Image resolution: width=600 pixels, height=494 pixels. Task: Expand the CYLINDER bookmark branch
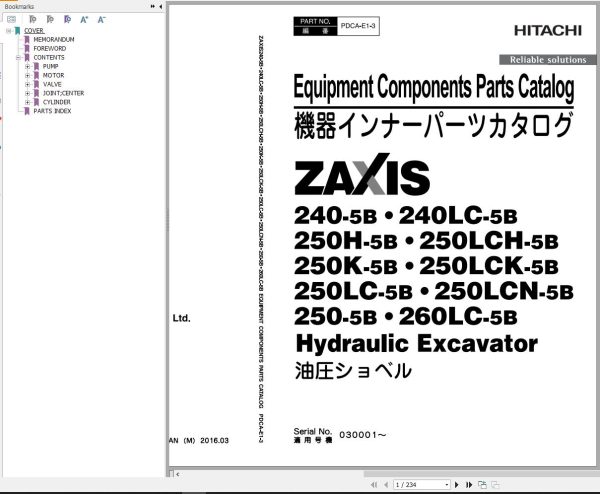27,102
